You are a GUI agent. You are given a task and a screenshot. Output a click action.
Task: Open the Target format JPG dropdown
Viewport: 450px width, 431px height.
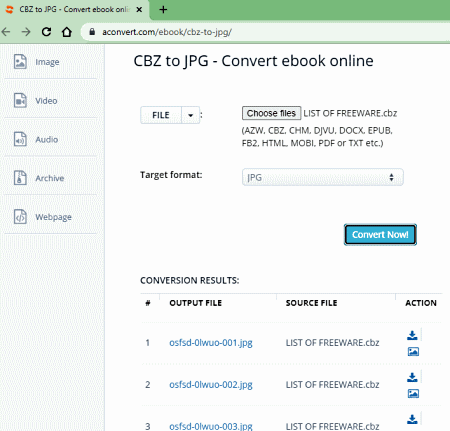(x=323, y=177)
